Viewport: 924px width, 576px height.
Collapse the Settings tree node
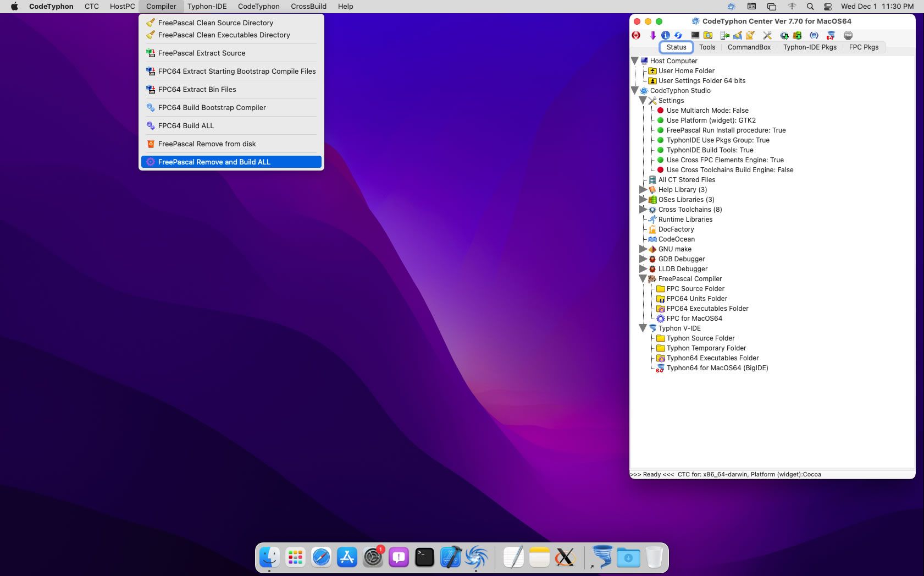tap(643, 100)
